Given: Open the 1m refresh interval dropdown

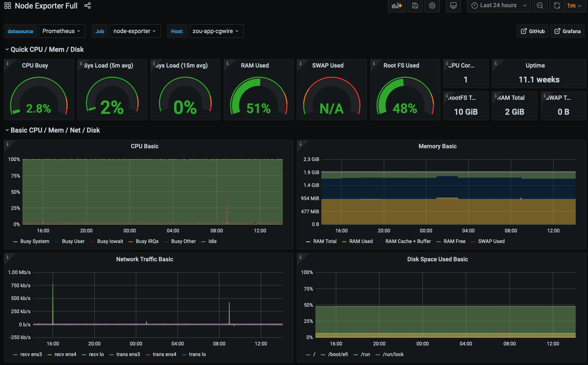Looking at the screenshot, I should pyautogui.click(x=574, y=6).
